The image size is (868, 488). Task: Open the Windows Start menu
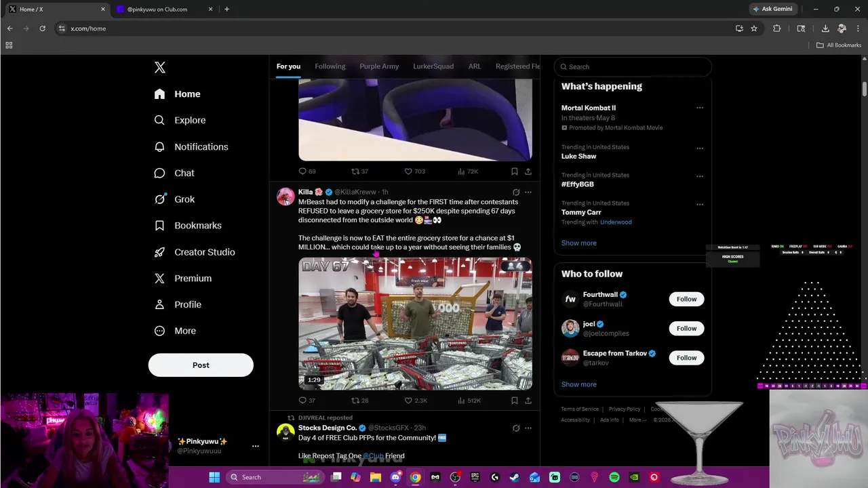(x=214, y=477)
